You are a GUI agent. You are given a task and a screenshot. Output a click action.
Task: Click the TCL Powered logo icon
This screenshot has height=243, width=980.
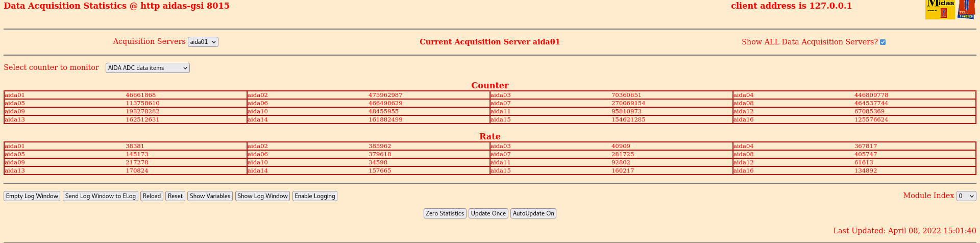pyautogui.click(x=966, y=9)
